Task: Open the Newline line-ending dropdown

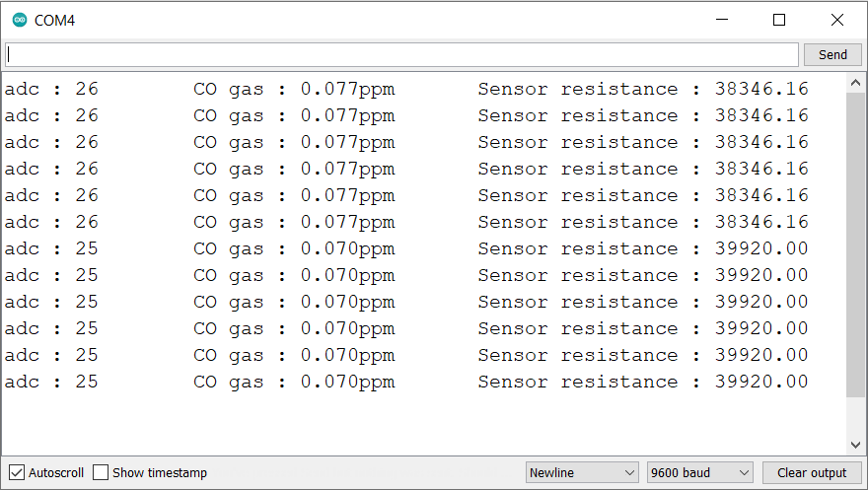Action: point(582,473)
